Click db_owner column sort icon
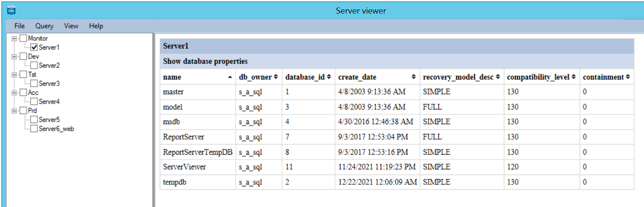This screenshot has height=207, width=644. point(276,77)
